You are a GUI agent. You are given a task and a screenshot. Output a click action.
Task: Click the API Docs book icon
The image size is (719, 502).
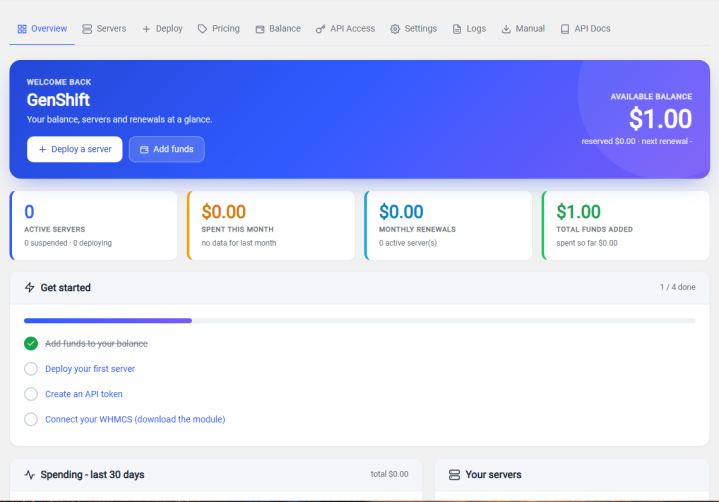(x=565, y=29)
